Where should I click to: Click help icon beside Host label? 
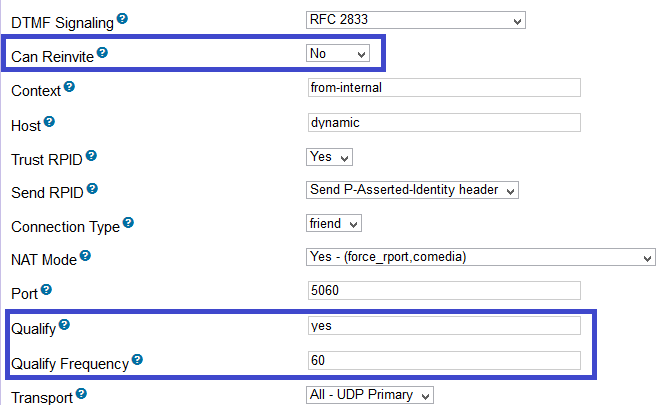(x=49, y=123)
